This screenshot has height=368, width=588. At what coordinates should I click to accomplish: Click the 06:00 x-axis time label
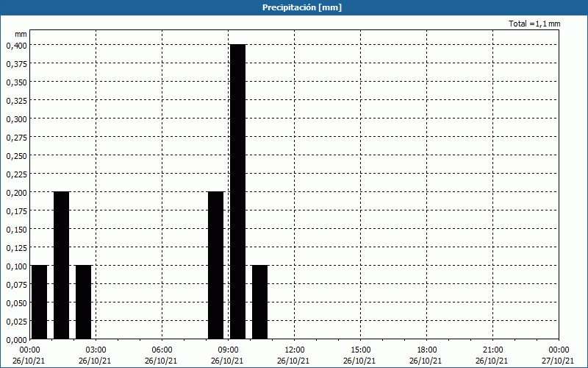[162, 350]
